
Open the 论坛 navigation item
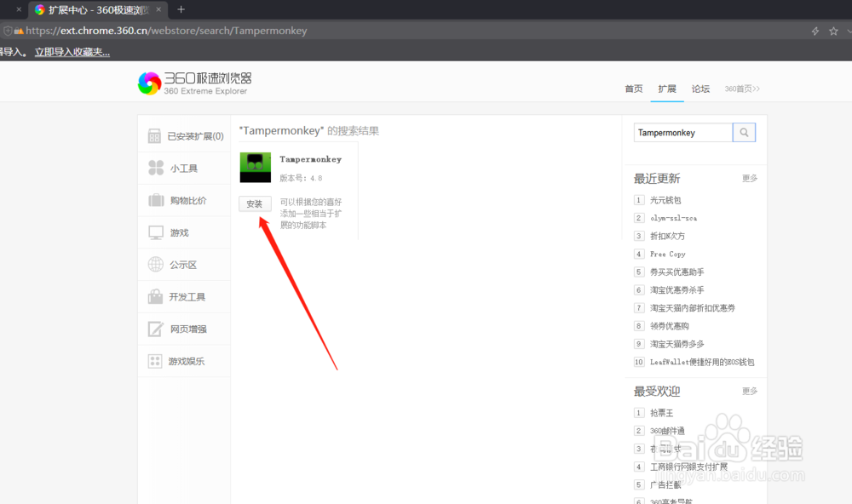tap(700, 89)
